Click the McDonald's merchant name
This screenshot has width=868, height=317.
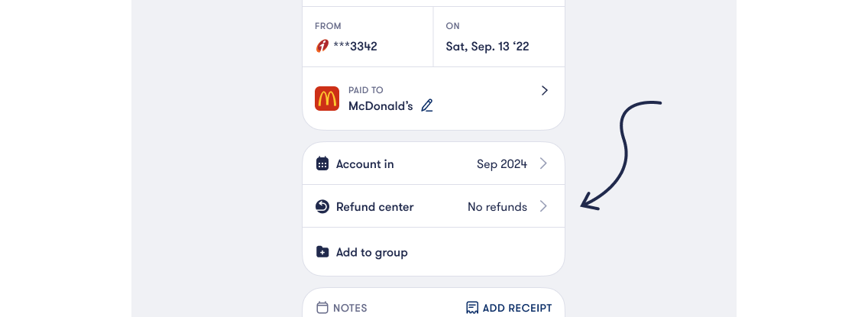(x=381, y=106)
